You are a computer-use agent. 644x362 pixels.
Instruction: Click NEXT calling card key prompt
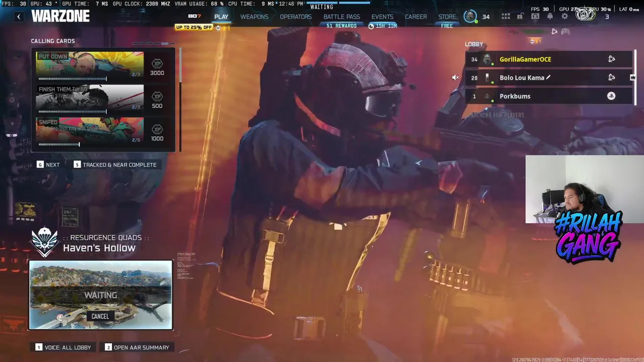point(48,165)
